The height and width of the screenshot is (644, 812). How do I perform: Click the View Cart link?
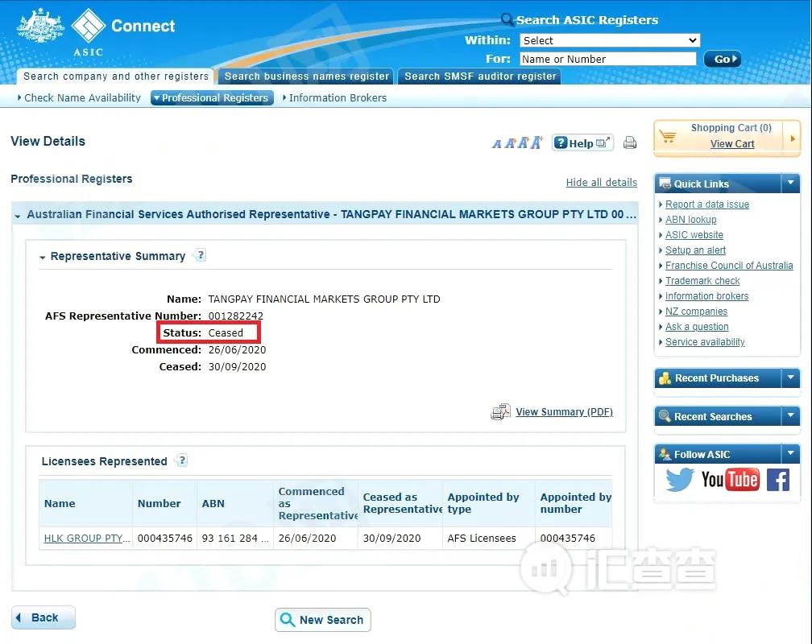pos(731,144)
